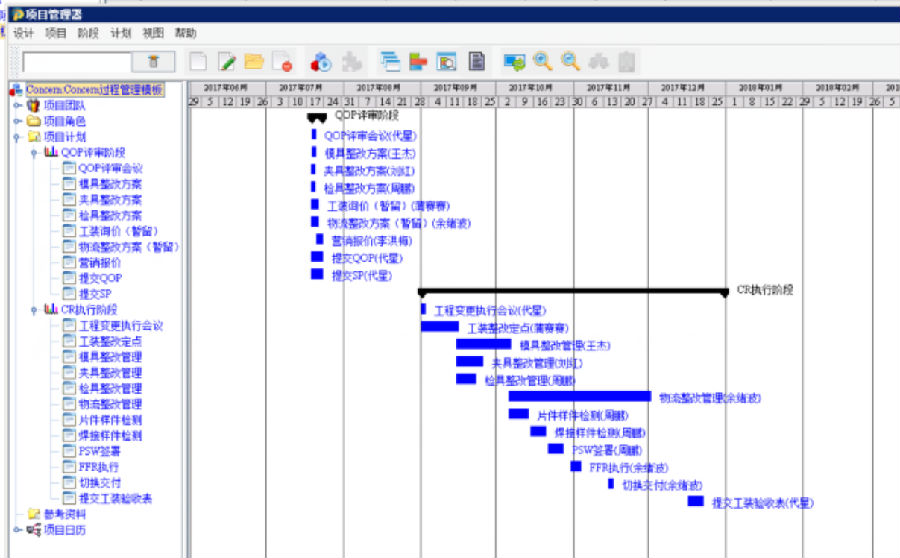Select 切换交付 in the tree
900x558 pixels.
pos(100,483)
